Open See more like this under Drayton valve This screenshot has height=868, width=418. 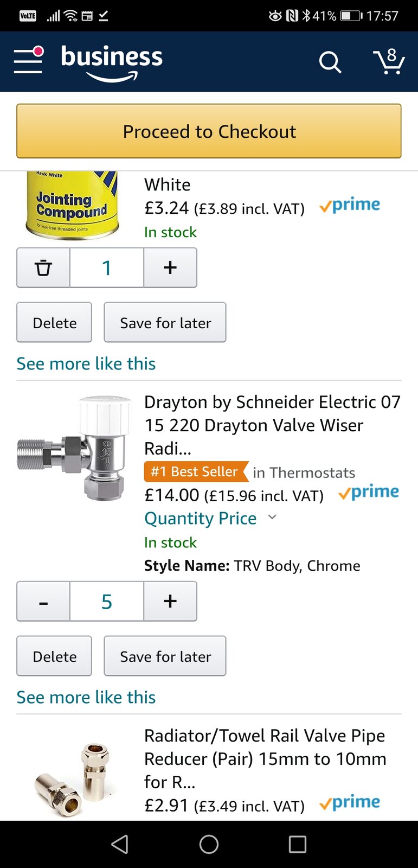tap(86, 697)
